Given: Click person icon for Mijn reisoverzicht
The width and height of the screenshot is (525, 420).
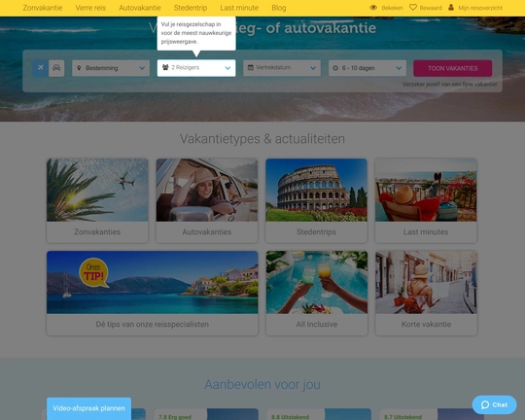Looking at the screenshot, I should pos(451,7).
